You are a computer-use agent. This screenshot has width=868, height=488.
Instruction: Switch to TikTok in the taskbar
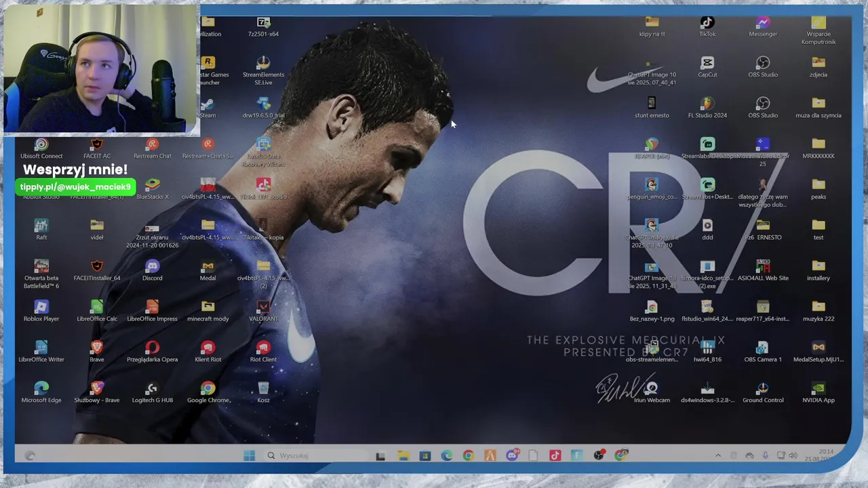coord(555,455)
